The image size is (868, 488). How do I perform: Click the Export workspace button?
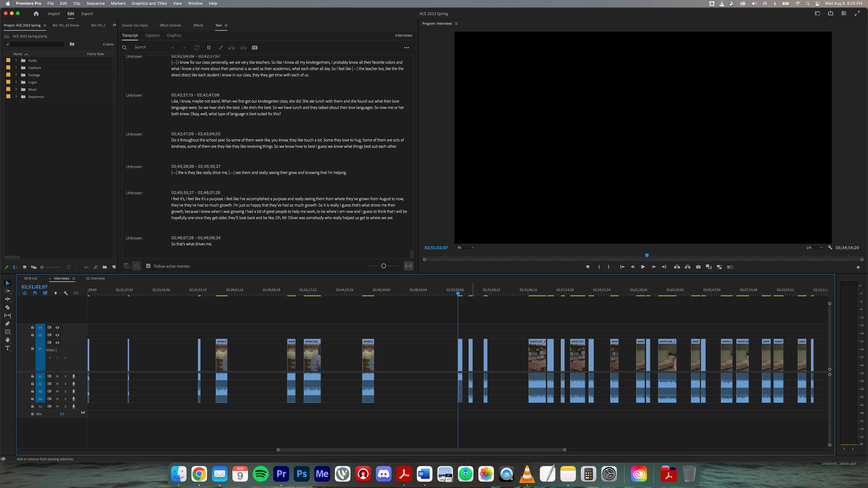point(87,14)
